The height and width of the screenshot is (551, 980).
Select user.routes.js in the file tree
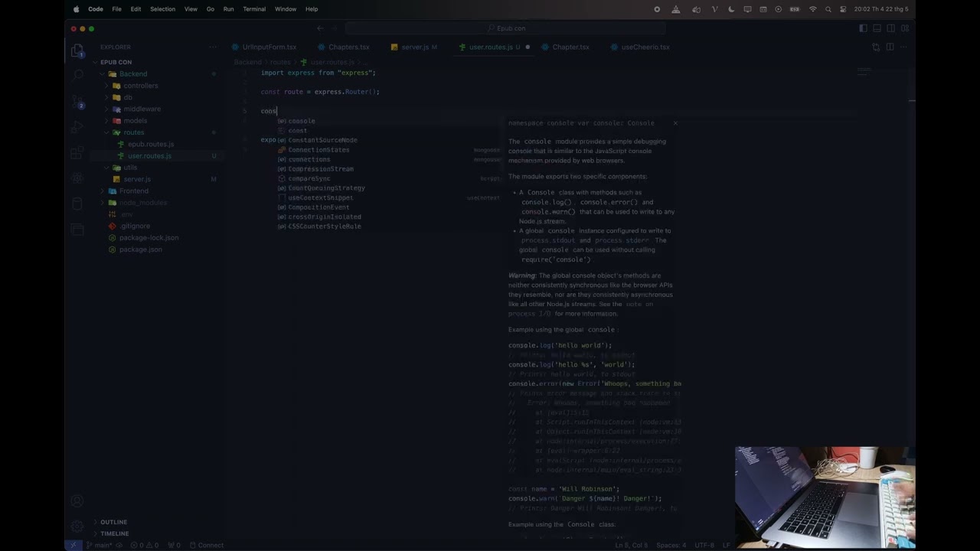click(x=149, y=156)
